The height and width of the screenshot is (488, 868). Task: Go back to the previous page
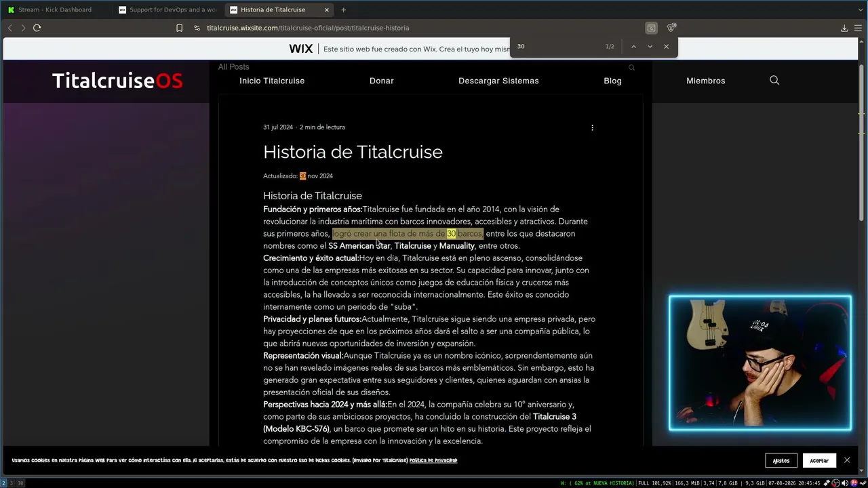coord(9,28)
